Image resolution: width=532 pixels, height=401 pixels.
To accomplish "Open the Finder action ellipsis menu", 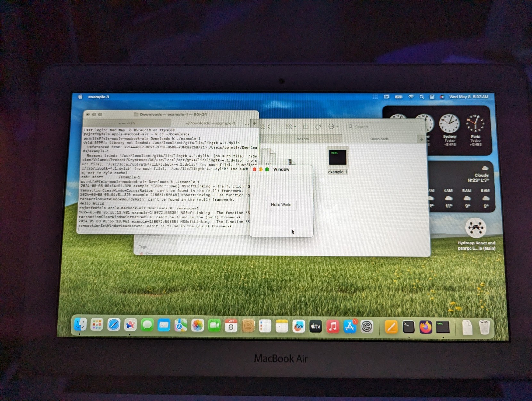I will click(x=333, y=127).
